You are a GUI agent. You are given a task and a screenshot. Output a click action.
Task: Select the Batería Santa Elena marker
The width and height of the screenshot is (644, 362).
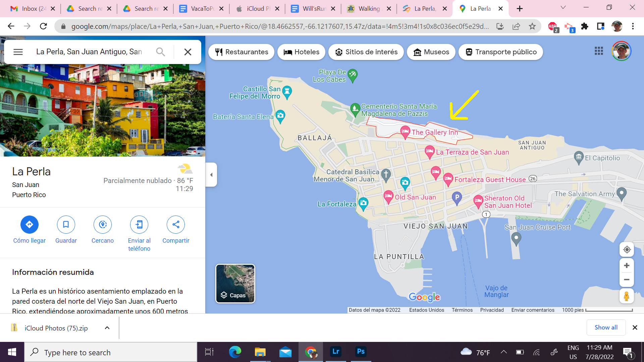tap(280, 117)
